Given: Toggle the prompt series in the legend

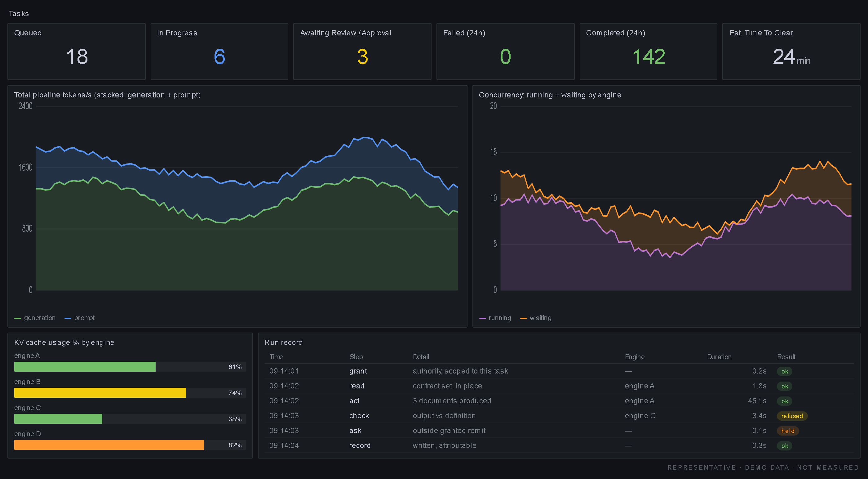Looking at the screenshot, I should click(80, 318).
